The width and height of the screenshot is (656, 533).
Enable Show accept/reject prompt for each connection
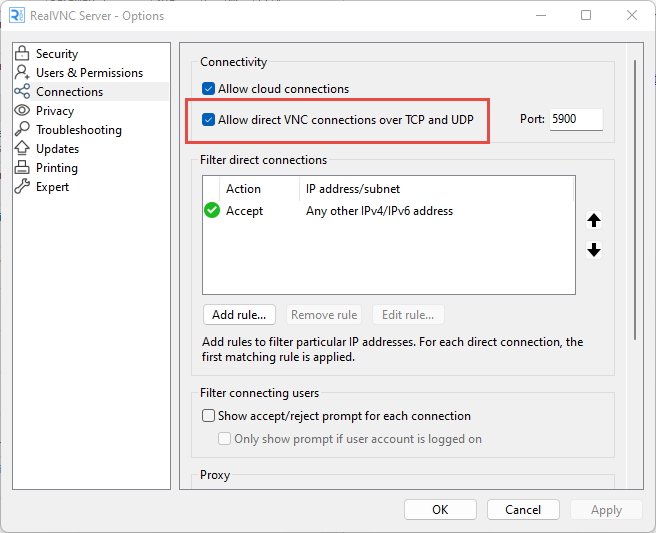coord(209,416)
